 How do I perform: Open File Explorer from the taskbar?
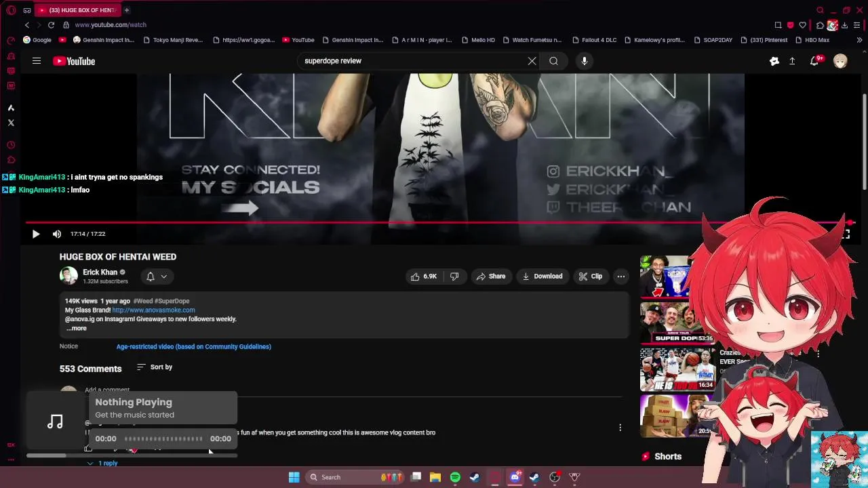tap(435, 477)
